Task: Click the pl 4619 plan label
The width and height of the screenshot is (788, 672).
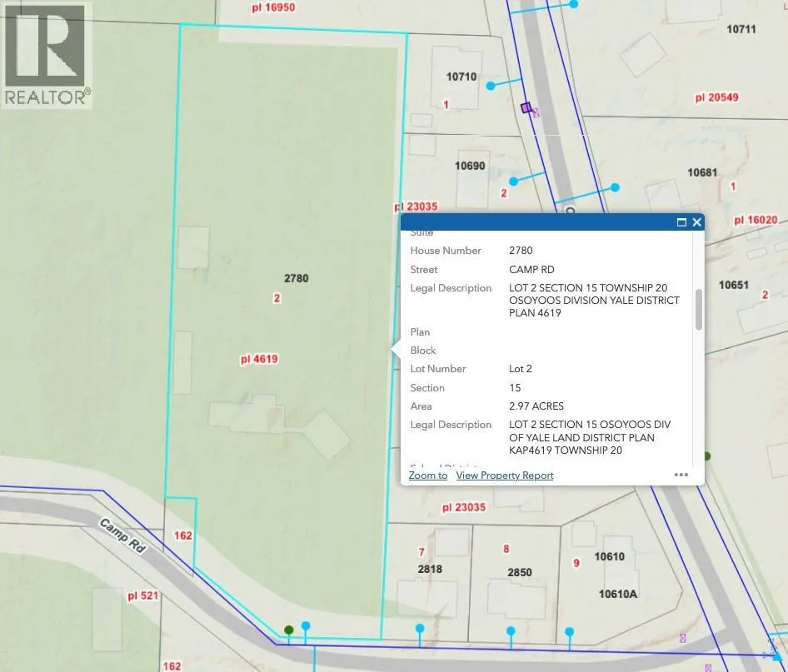Action: tap(258, 360)
